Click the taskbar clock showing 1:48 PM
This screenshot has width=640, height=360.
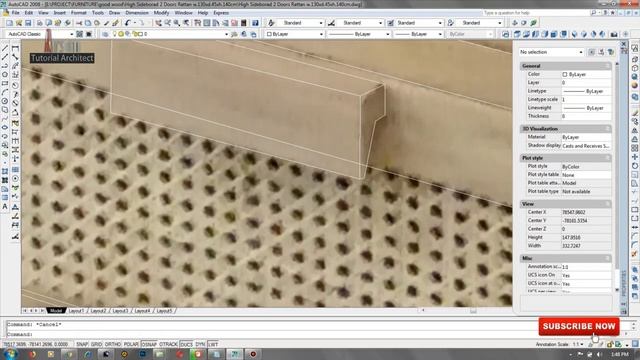coord(620,354)
